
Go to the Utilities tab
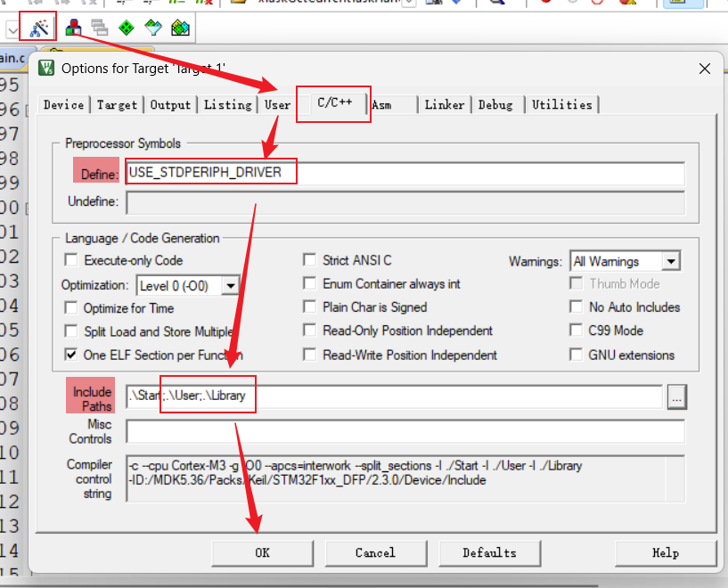(561, 105)
